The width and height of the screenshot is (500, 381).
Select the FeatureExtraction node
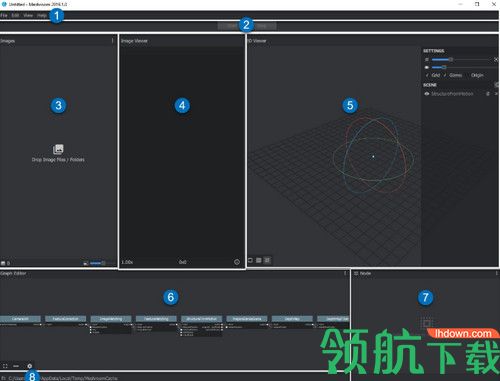[x=65, y=319]
